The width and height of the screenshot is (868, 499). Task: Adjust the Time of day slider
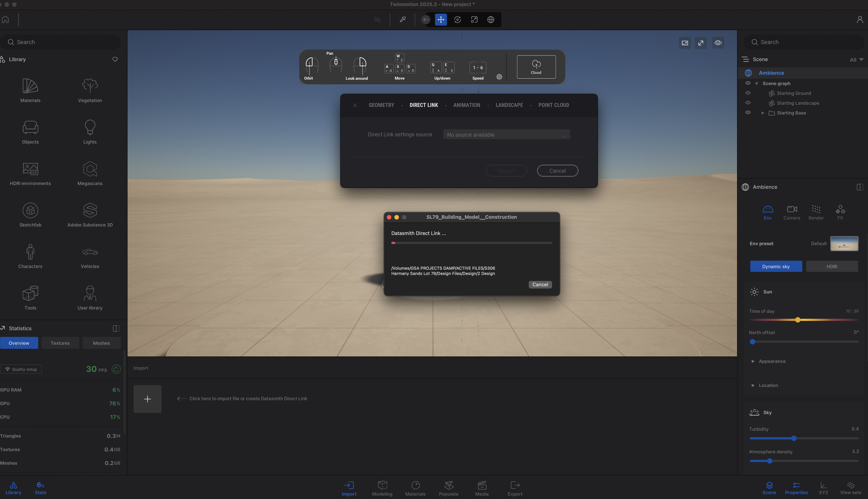click(x=797, y=320)
